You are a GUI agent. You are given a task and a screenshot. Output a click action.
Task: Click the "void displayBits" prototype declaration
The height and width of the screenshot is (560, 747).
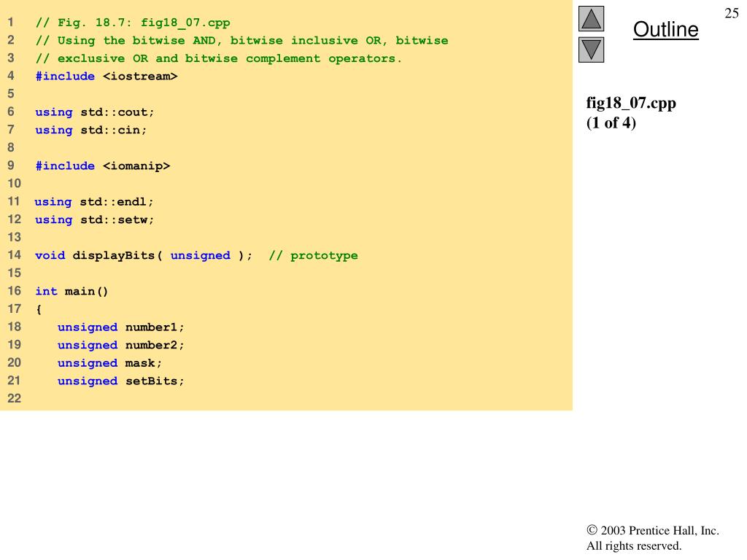coord(144,256)
